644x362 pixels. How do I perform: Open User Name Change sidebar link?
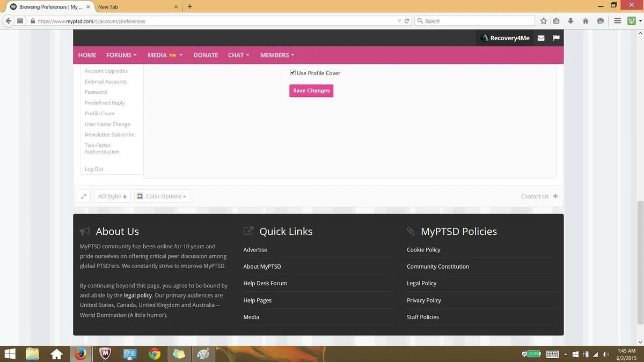pos(107,124)
